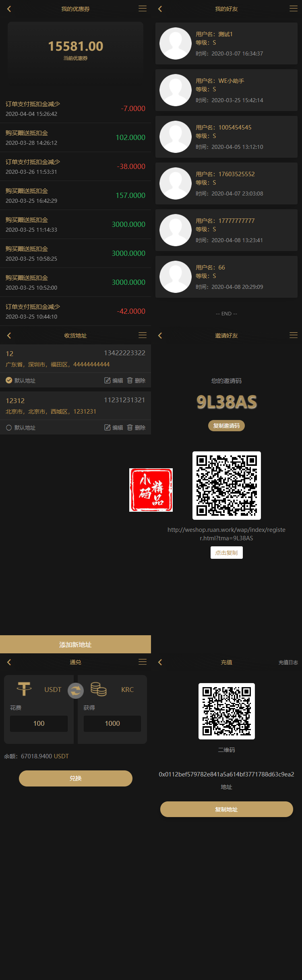Click the 点击复制 link button
Screen dimensions: 302x980
[x=226, y=553]
